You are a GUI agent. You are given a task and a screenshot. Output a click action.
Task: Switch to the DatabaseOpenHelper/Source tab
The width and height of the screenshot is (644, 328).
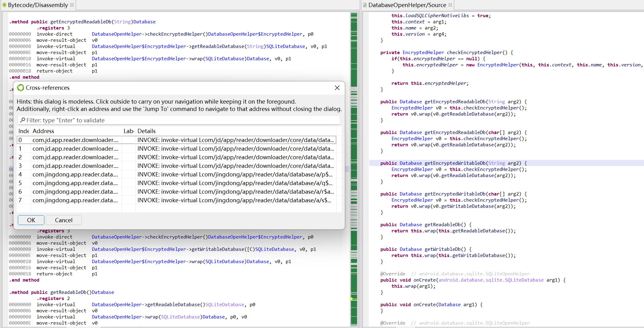coord(407,5)
